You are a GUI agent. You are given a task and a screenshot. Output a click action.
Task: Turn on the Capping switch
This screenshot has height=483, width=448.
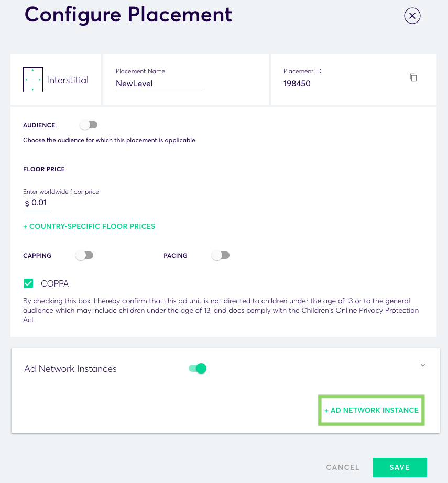point(84,255)
